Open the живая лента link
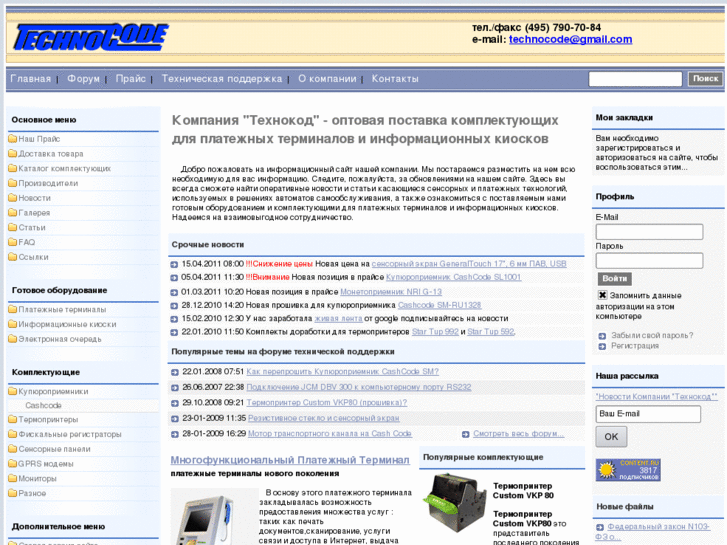The height and width of the screenshot is (545, 727). click(338, 319)
